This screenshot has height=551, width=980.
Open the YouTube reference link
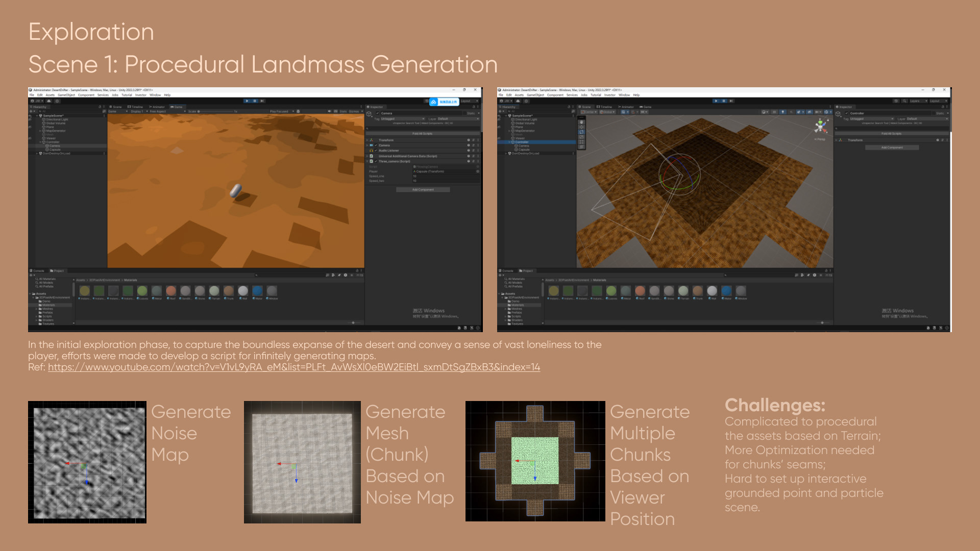tap(293, 367)
